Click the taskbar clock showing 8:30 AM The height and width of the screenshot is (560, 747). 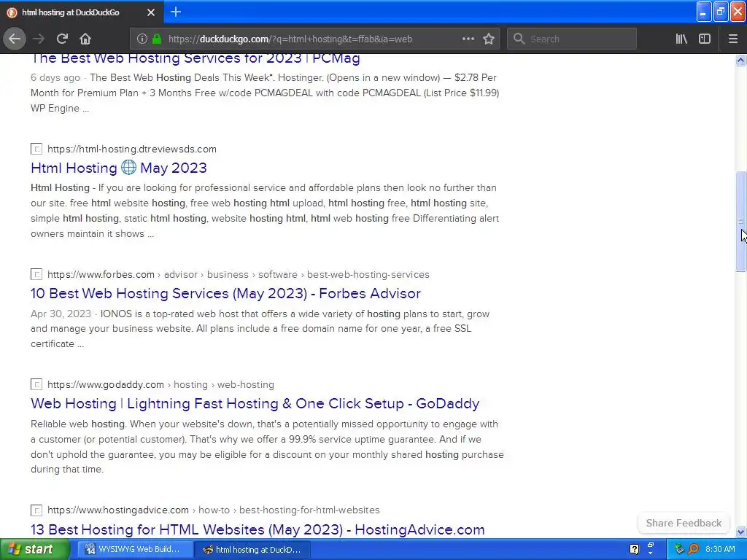[720, 550]
